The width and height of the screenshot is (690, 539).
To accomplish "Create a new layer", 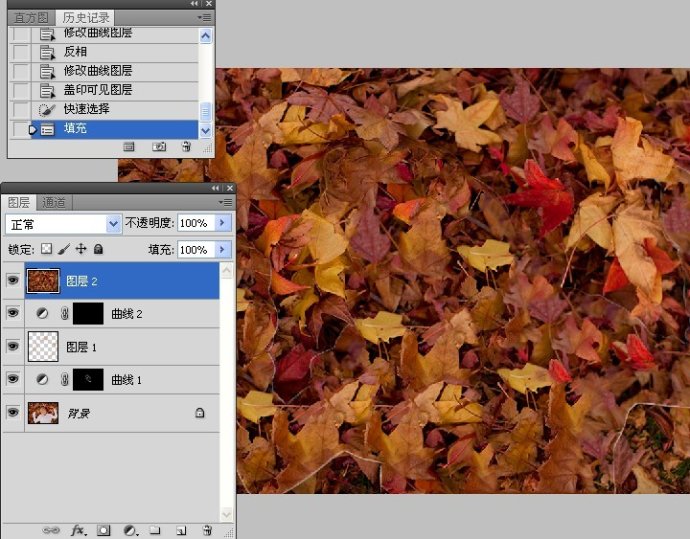I will coord(181,531).
